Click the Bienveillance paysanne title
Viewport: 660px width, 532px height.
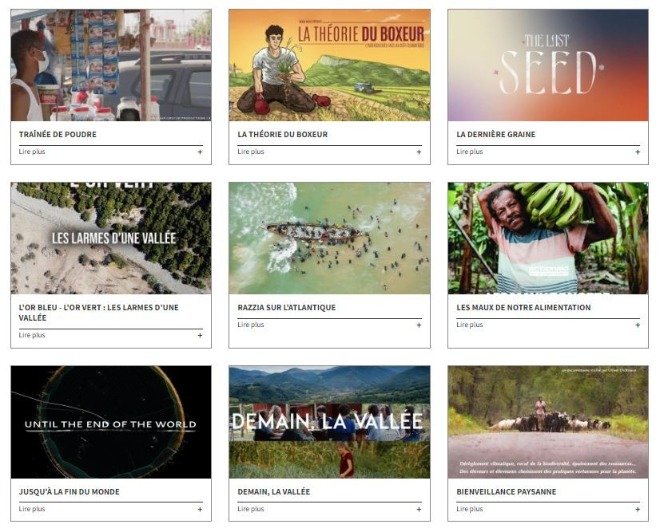[x=506, y=492]
